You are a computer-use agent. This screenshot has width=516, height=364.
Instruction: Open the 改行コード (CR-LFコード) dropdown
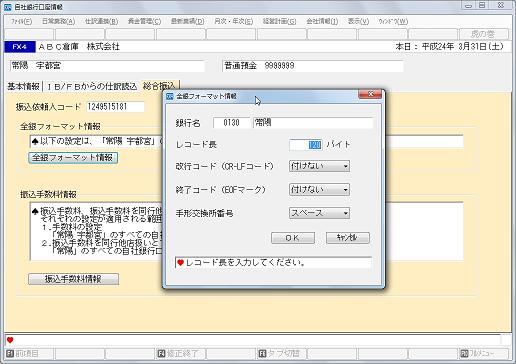(x=319, y=166)
